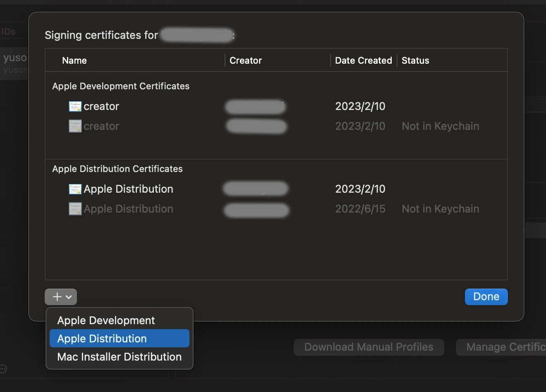Image resolution: width=546 pixels, height=392 pixels.
Task: Click the icon of the 2022/6/15 distribution certificate
Action: [x=75, y=209]
